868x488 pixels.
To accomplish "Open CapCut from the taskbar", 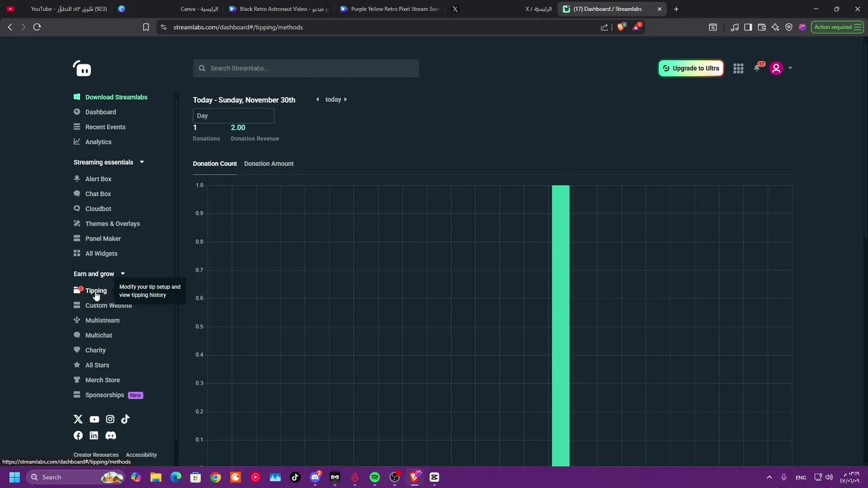I will click(x=434, y=477).
